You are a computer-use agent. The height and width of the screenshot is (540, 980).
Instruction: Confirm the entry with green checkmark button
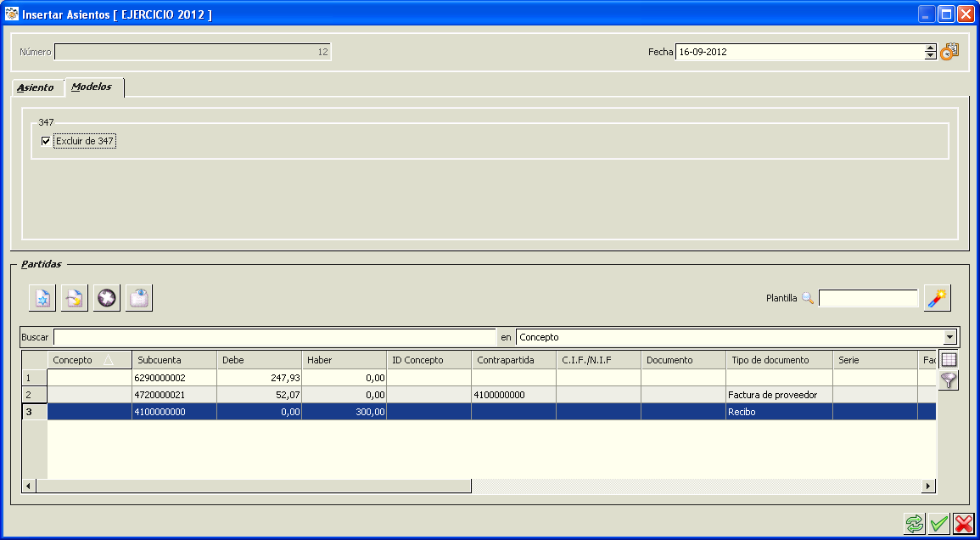tap(938, 523)
